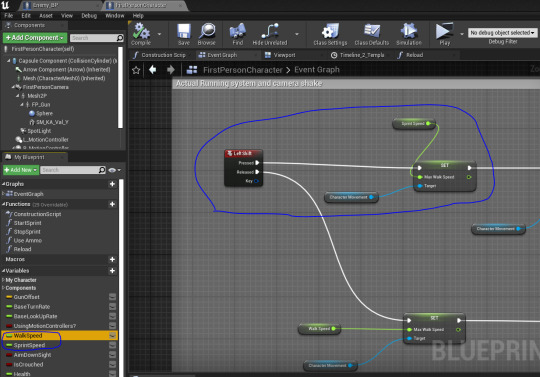
Task: Click Event Graph breadcrumb link
Action: point(317,70)
